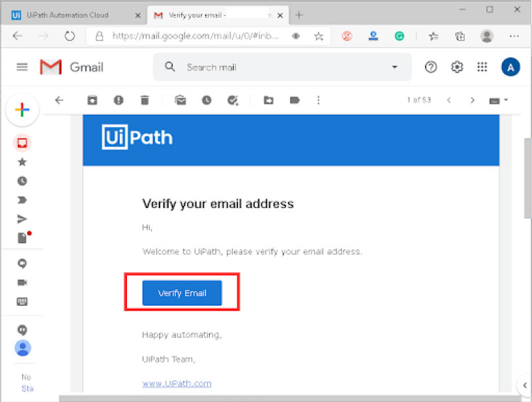Image resolution: width=532 pixels, height=402 pixels.
Task: Open Inbox in sidebar
Action: pyautogui.click(x=22, y=143)
